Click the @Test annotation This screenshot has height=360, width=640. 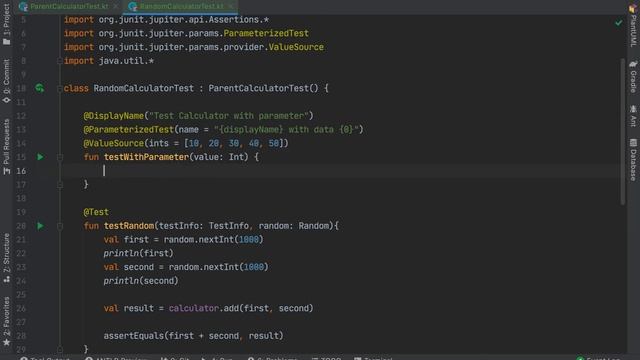pyautogui.click(x=96, y=212)
